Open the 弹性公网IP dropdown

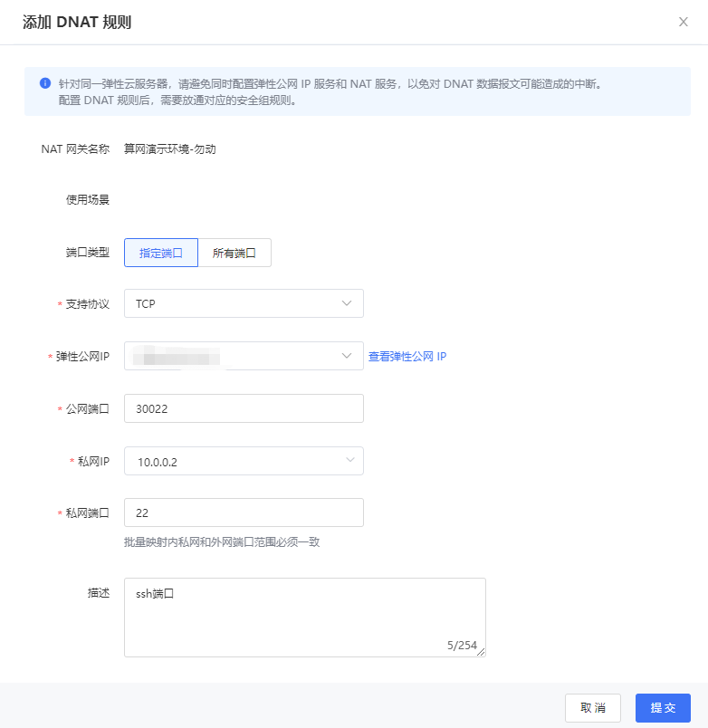pyautogui.click(x=244, y=356)
